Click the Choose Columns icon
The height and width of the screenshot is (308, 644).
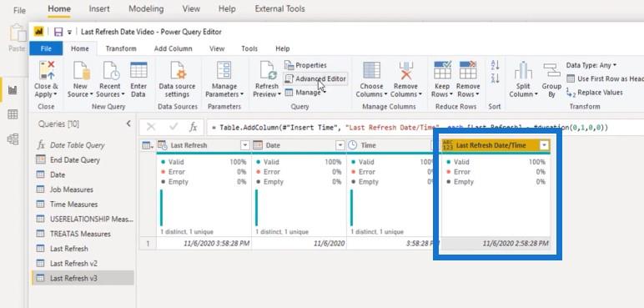click(x=371, y=70)
